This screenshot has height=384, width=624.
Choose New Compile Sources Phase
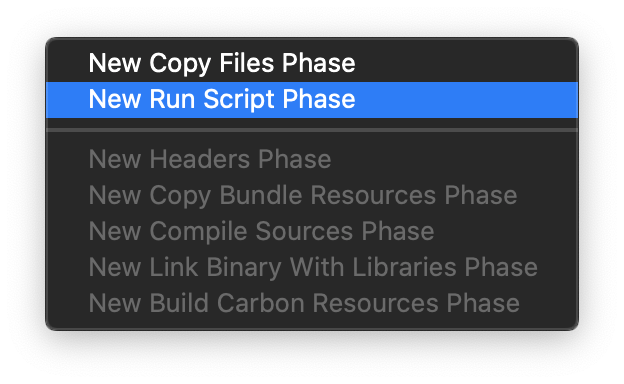(x=312, y=232)
